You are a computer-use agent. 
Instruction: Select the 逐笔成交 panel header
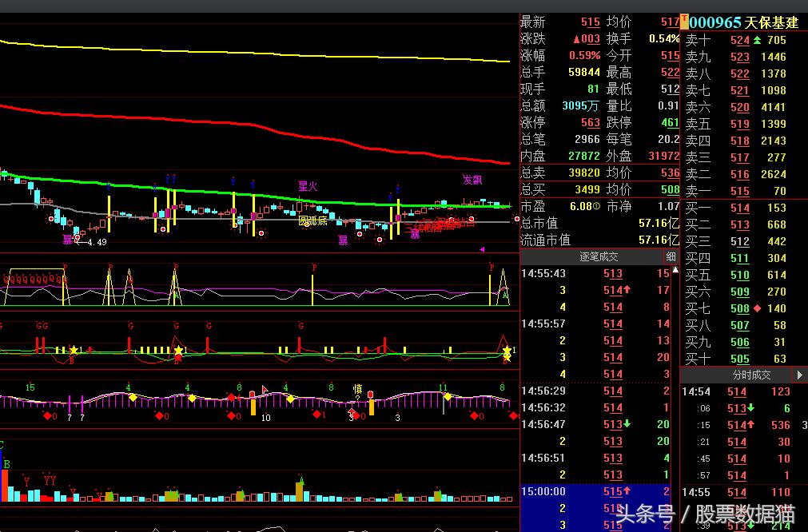click(x=599, y=256)
